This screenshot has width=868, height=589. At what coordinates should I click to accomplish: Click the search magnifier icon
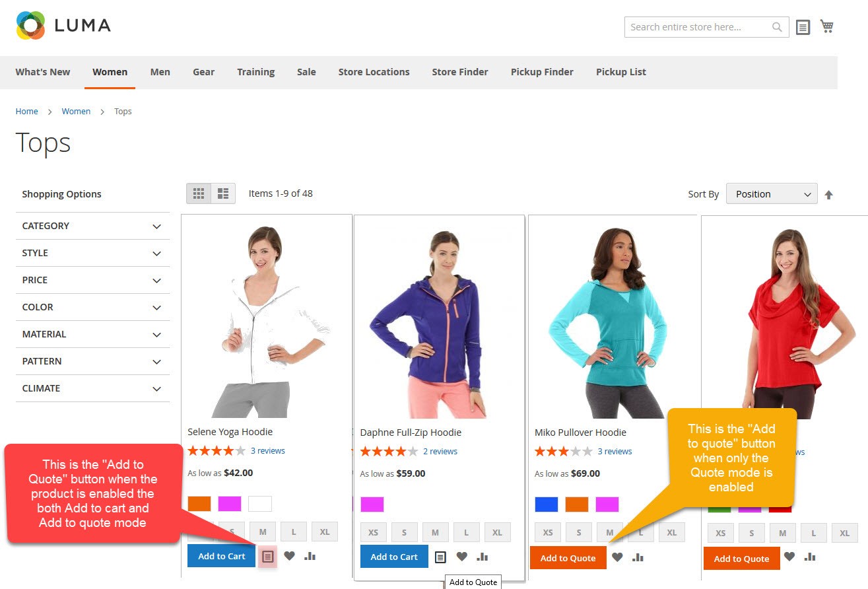click(777, 27)
